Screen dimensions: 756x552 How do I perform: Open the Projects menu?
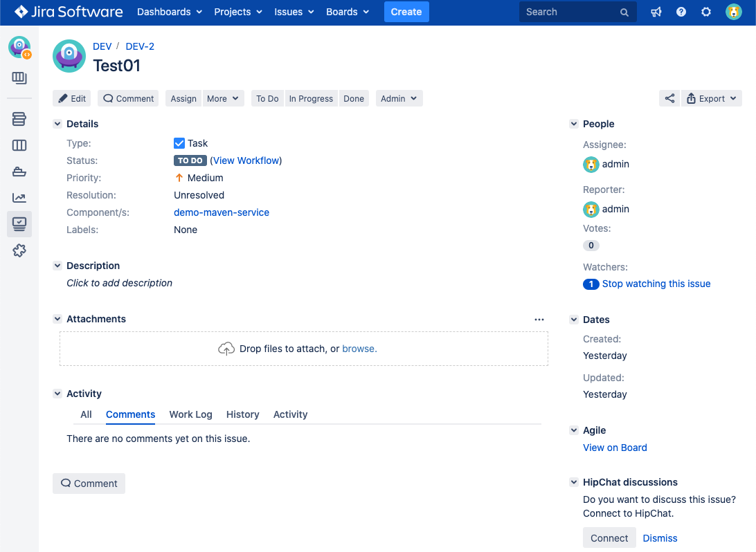point(238,12)
